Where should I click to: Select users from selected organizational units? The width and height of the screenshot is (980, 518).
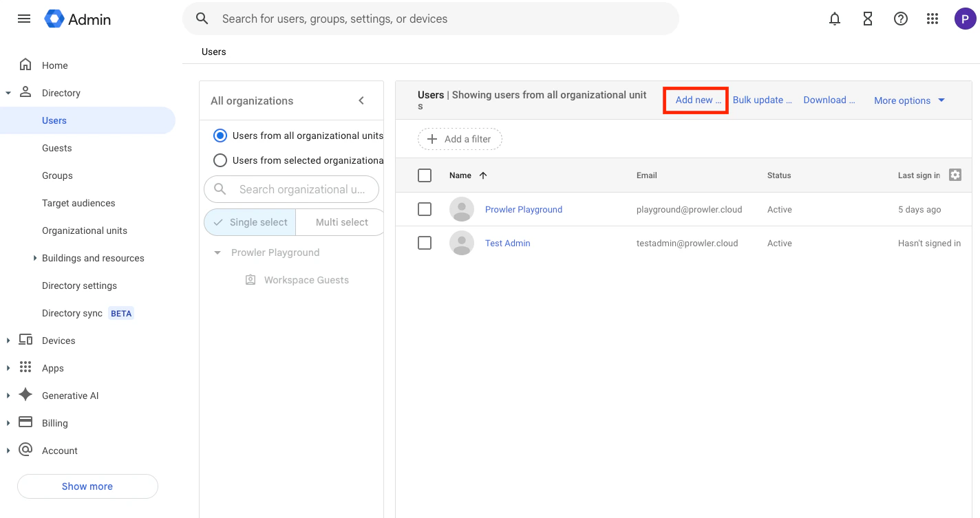[x=220, y=160]
